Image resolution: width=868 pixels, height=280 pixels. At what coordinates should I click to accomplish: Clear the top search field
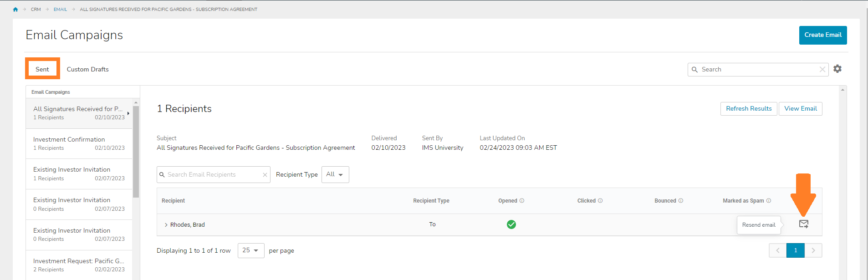[822, 70]
